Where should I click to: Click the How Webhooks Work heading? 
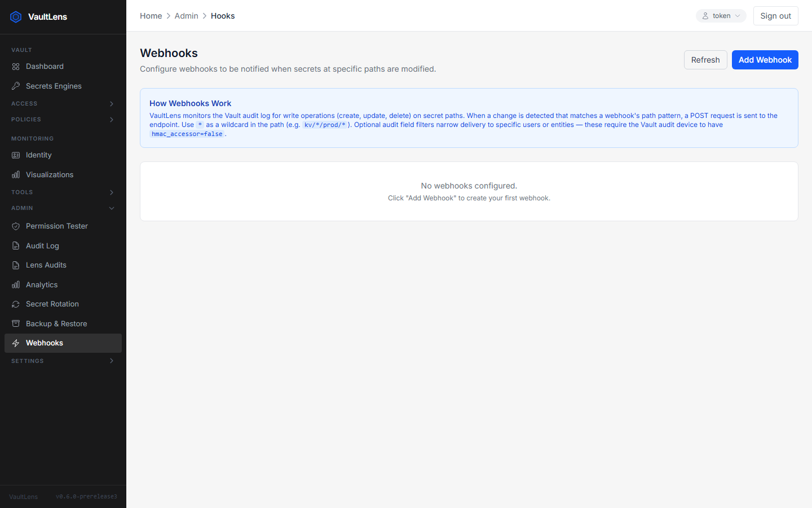click(190, 103)
